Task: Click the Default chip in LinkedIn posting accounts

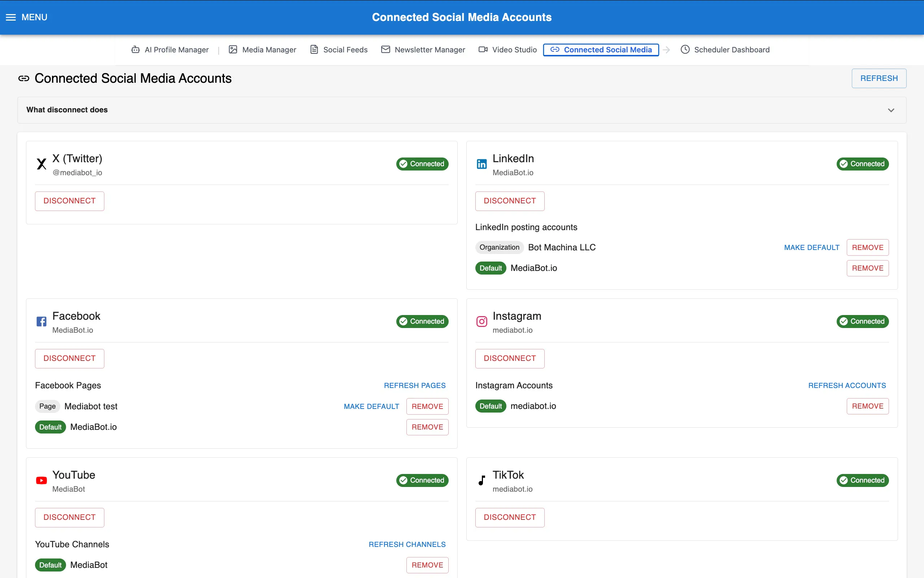Action: 491,268
